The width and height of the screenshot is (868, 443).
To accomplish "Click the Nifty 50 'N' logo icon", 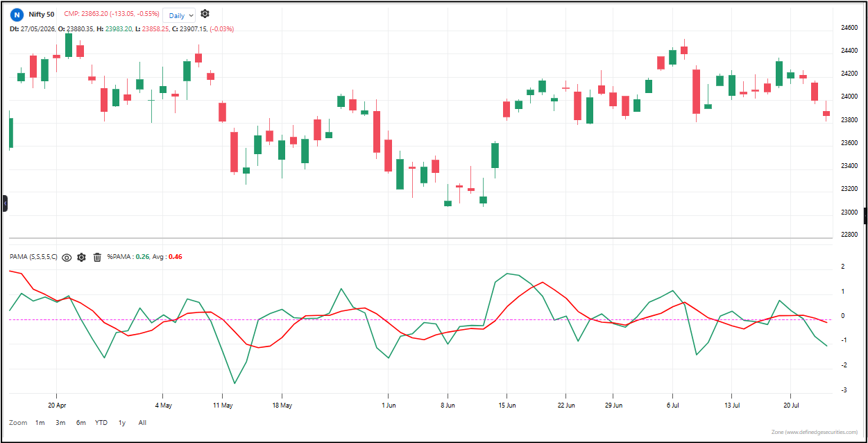I will pos(17,14).
